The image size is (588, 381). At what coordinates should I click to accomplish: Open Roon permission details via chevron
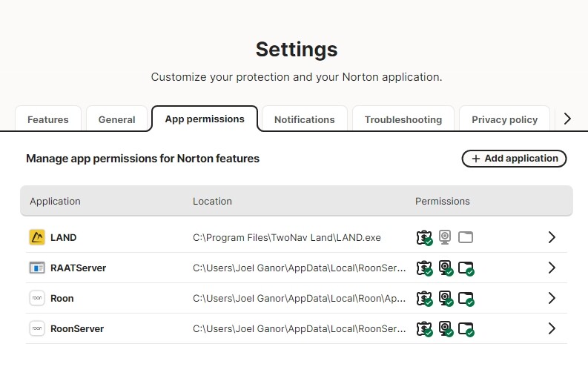pos(552,299)
